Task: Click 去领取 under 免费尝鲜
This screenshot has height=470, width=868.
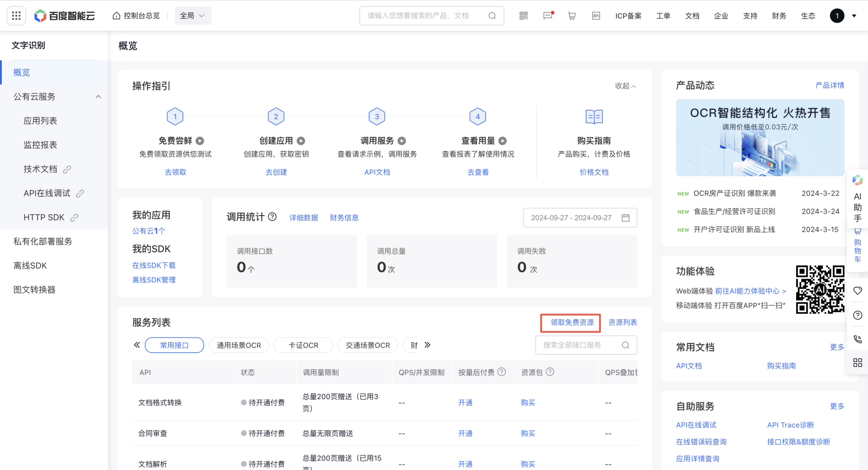Action: click(x=175, y=172)
